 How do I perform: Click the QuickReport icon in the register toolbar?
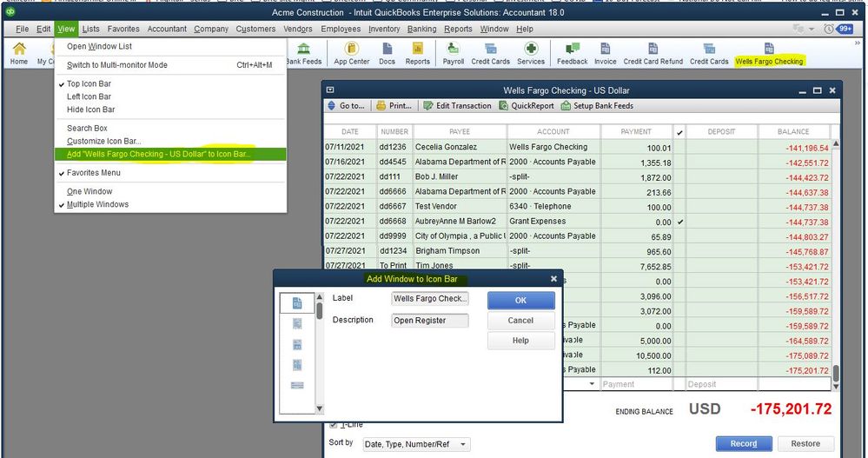tap(503, 105)
